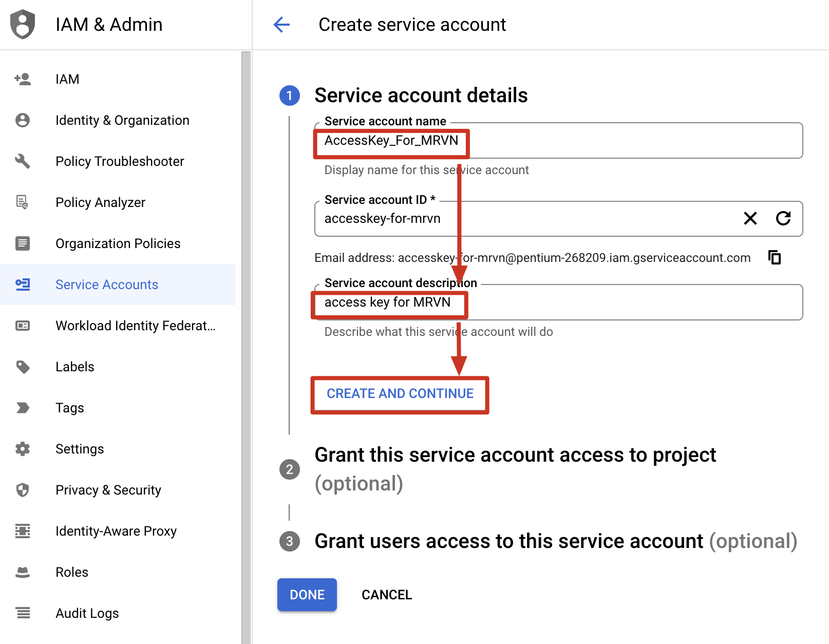Click 'Display name for this service account' hint

(x=426, y=170)
